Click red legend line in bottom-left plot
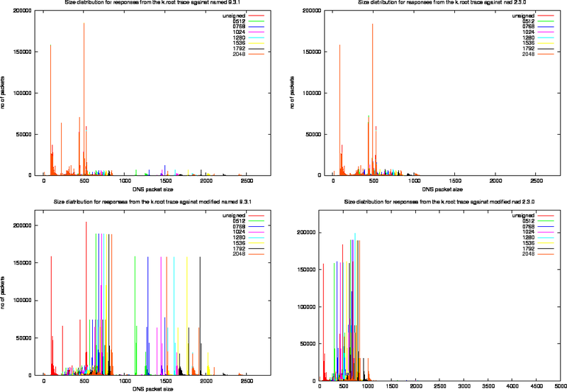 click(257, 215)
